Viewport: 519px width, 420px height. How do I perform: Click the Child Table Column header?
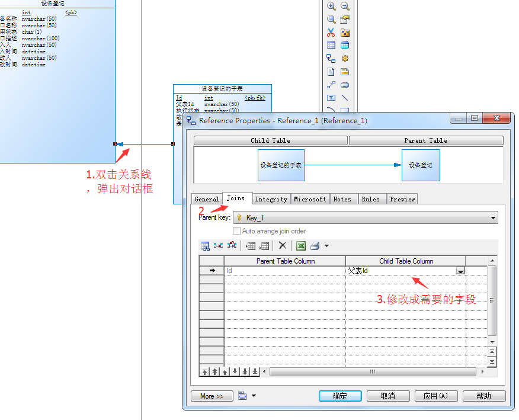coord(406,261)
